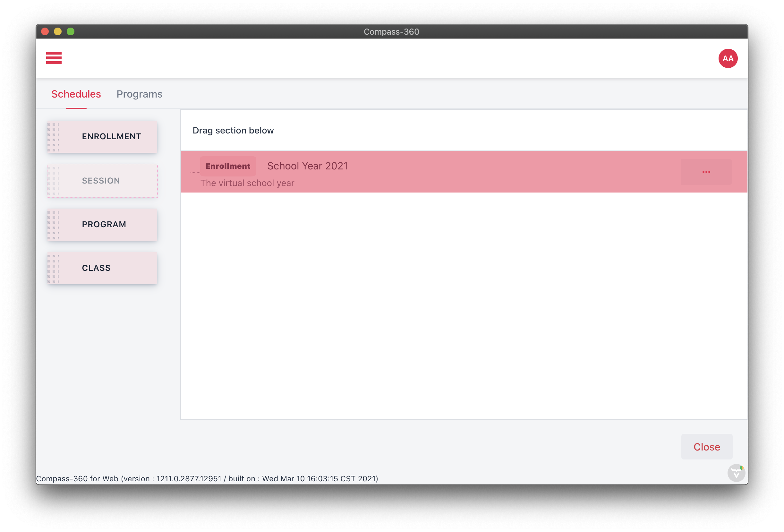This screenshot has height=532, width=784.
Task: Click the AA user avatar
Action: (728, 58)
